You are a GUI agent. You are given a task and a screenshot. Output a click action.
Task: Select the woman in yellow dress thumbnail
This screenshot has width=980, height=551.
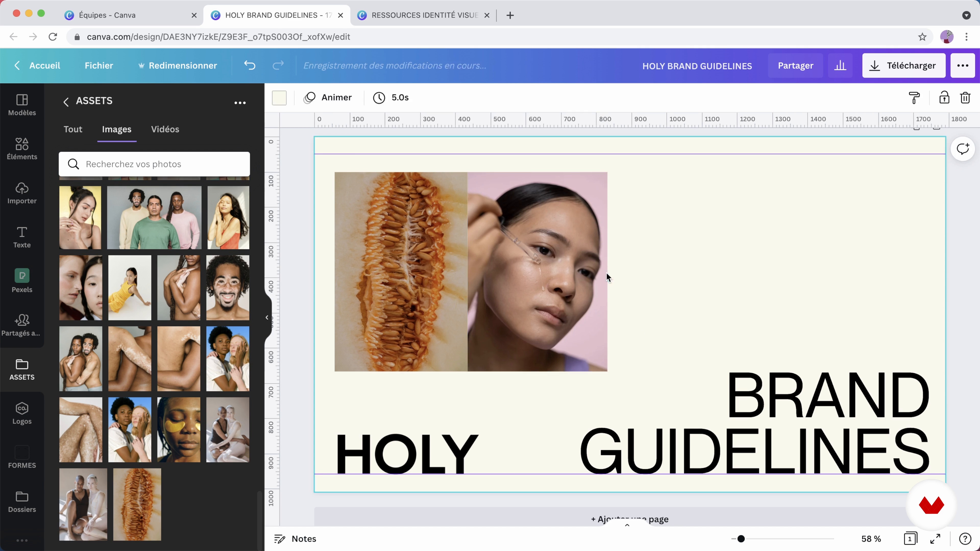click(x=130, y=287)
